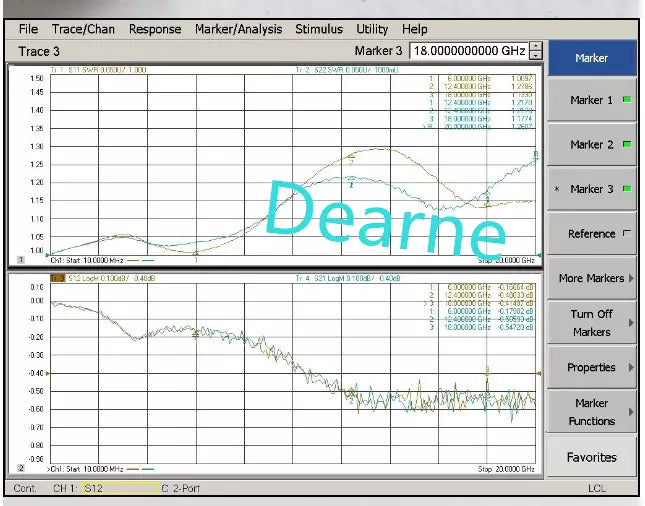
Task: Select the window 1 number icon
Action: click(x=21, y=259)
